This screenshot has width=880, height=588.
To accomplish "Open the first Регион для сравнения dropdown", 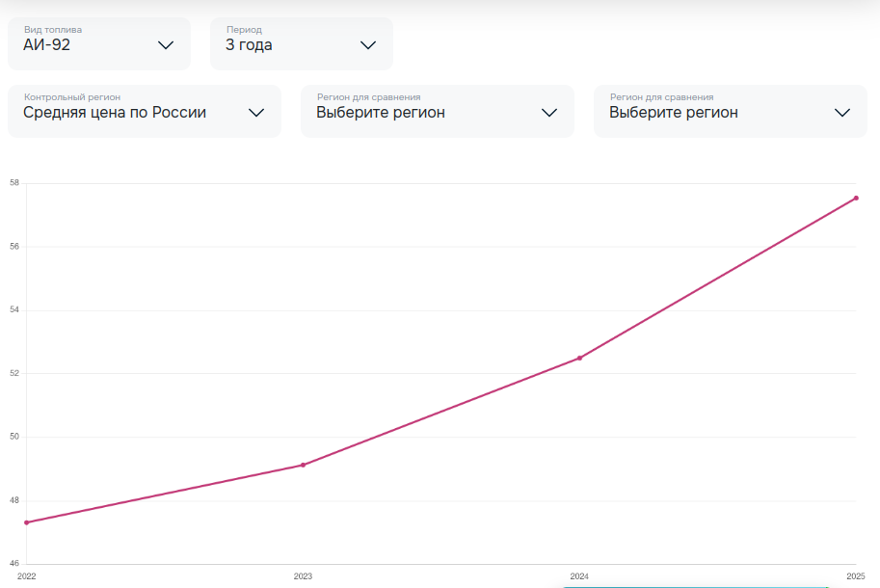I will [438, 111].
